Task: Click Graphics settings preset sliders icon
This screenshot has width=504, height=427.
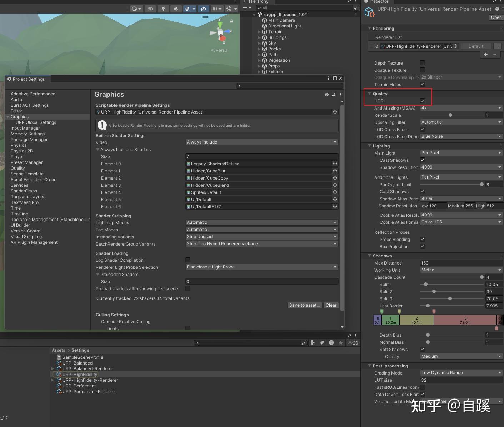Action: tap(334, 95)
